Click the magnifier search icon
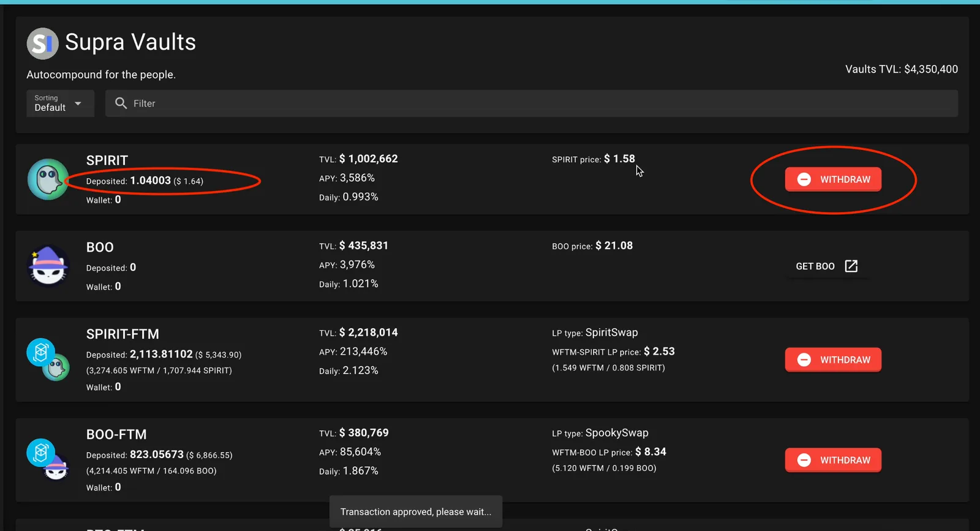The image size is (980, 531). point(121,104)
